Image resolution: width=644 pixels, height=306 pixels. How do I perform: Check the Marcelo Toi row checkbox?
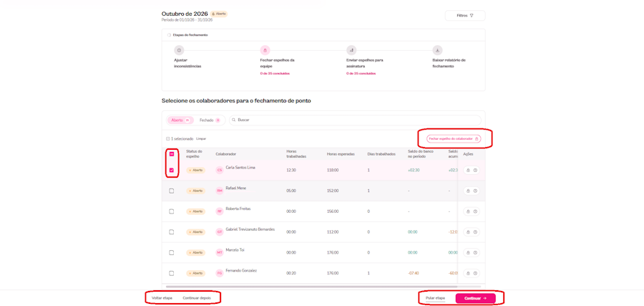(172, 252)
